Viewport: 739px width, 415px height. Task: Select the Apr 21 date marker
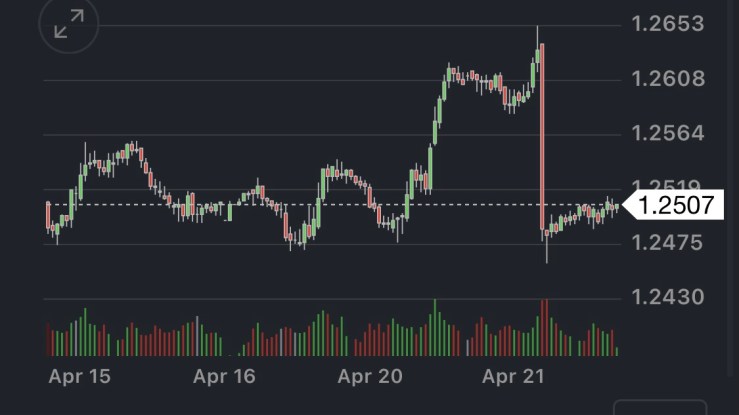[x=513, y=377]
